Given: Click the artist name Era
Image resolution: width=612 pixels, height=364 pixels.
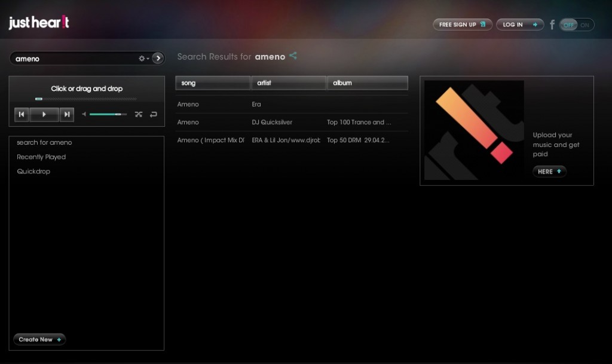Looking at the screenshot, I should pyautogui.click(x=256, y=104).
